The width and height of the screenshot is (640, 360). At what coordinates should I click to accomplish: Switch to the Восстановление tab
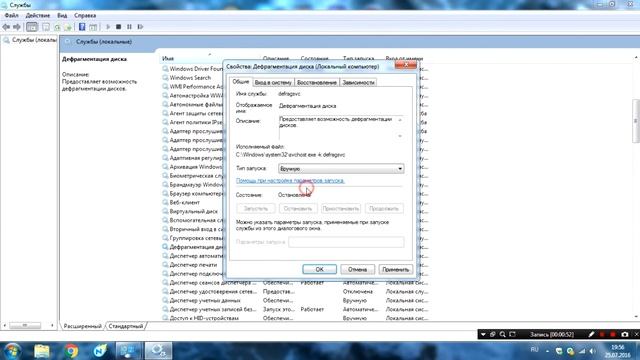pyautogui.click(x=317, y=82)
